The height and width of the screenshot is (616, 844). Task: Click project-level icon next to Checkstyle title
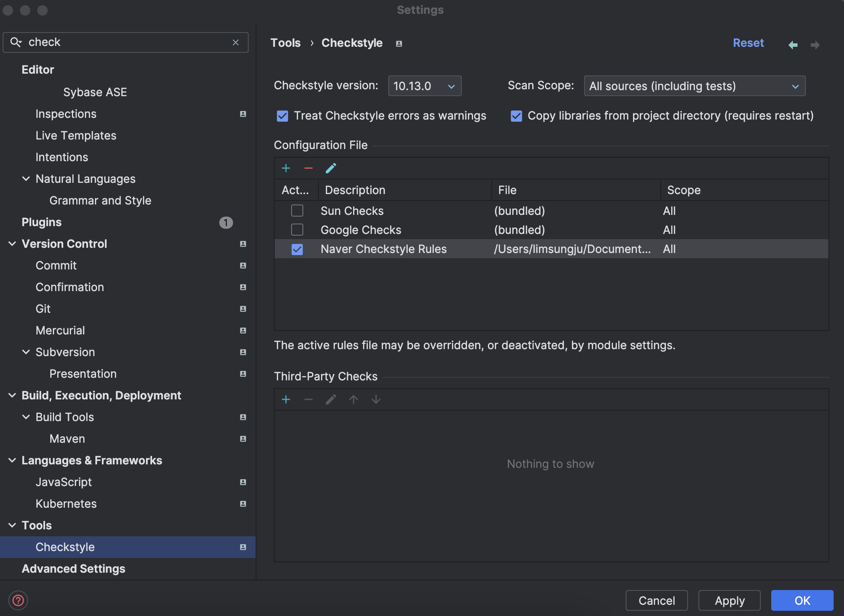pos(399,44)
